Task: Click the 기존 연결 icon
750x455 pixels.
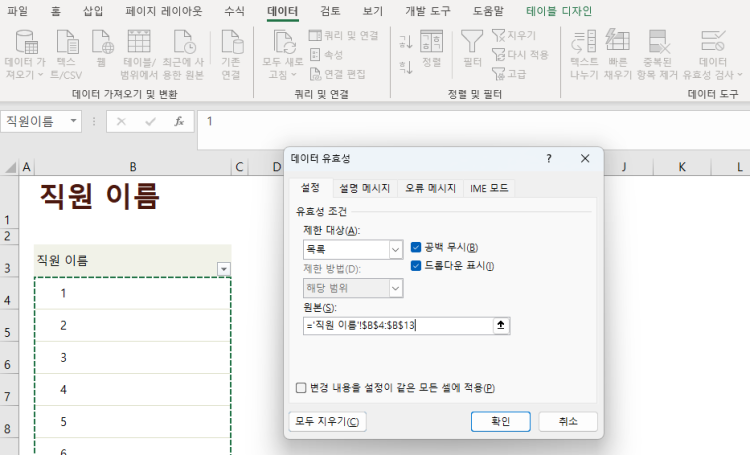Action: [x=232, y=42]
